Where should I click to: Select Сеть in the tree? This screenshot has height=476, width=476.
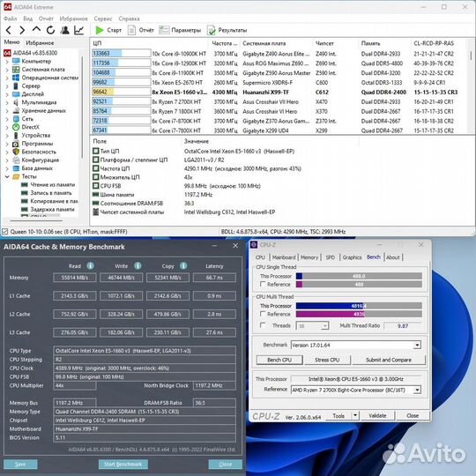27,119
